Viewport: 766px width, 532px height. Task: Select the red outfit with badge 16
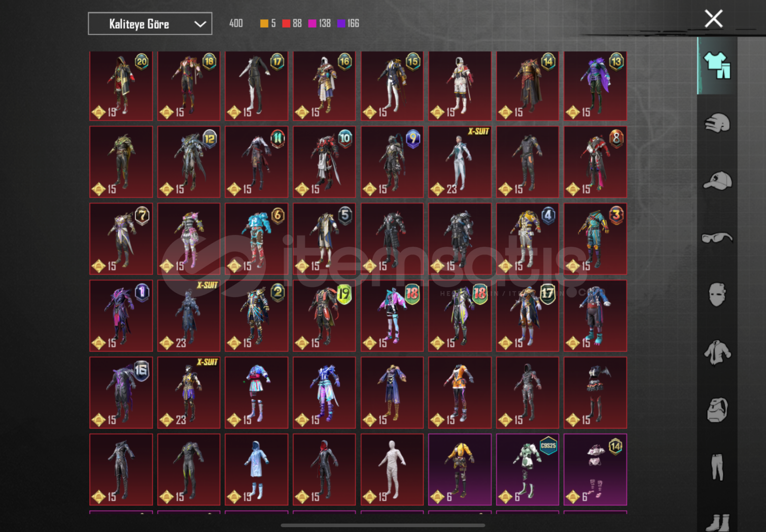tap(324, 86)
